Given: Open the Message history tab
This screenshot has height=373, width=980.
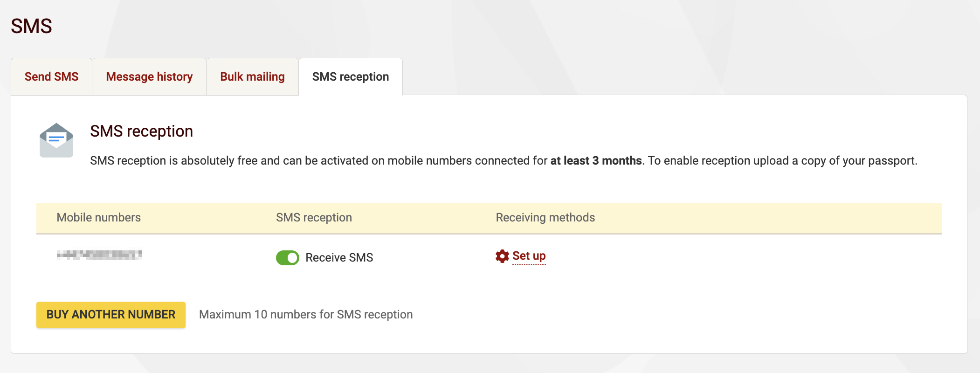Looking at the screenshot, I should (149, 76).
